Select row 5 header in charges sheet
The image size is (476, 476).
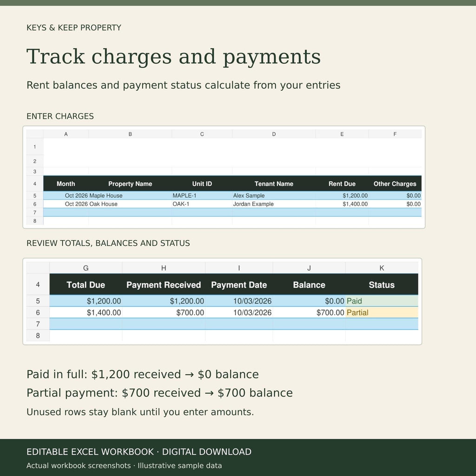[x=34, y=196]
